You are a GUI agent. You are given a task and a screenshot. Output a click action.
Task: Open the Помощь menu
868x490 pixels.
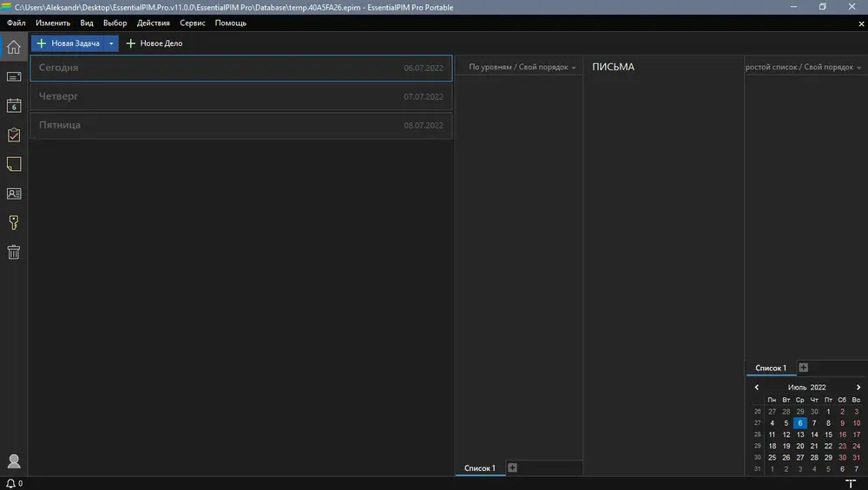[231, 23]
